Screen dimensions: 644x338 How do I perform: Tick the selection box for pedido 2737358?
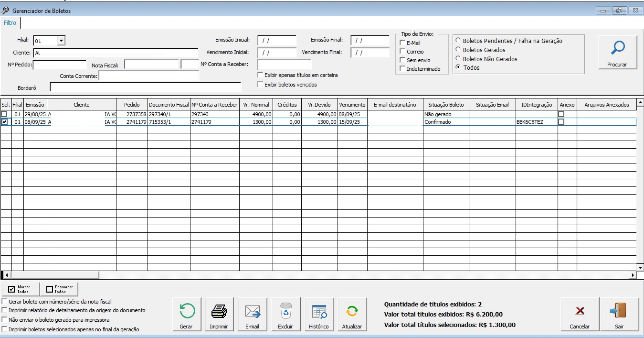tap(4, 114)
